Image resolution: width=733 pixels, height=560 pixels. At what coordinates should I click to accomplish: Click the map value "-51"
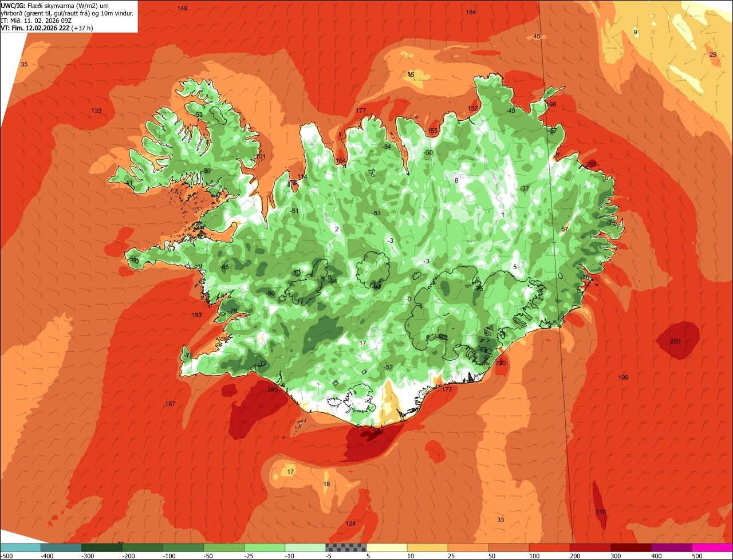294,211
